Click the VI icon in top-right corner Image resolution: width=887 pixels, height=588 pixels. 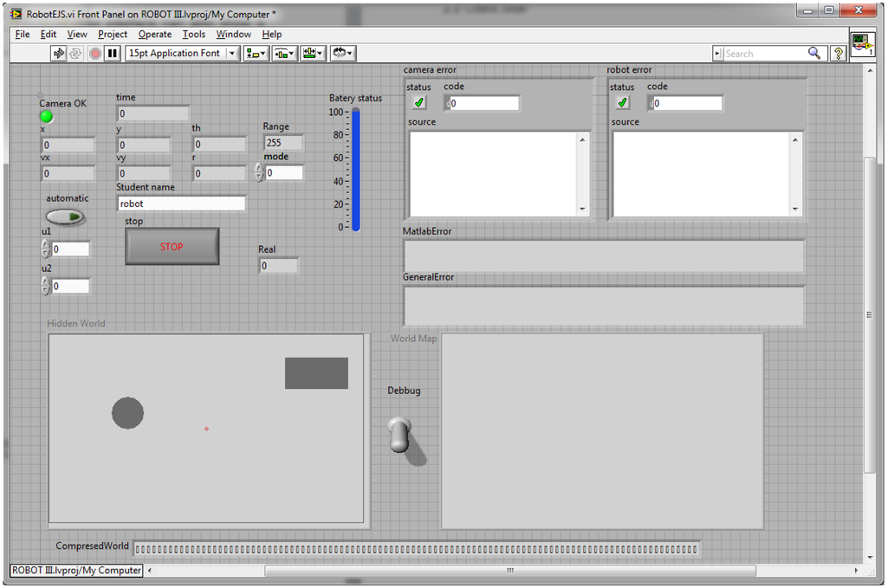[x=862, y=44]
